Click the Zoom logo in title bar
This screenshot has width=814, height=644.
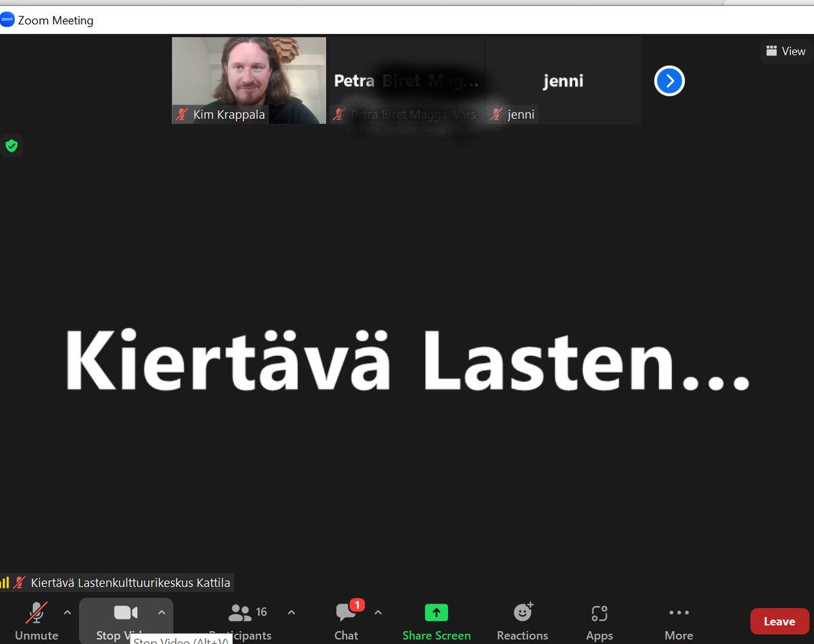(x=7, y=20)
